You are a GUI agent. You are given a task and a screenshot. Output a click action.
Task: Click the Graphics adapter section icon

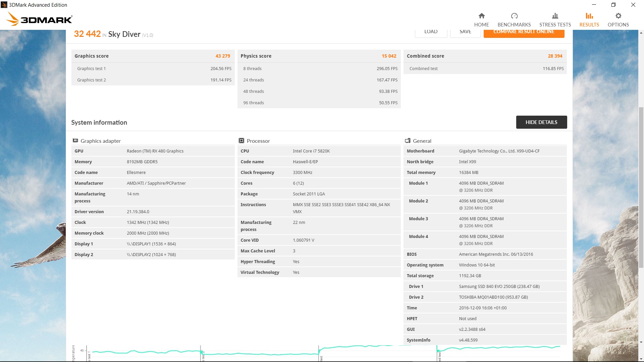75,140
